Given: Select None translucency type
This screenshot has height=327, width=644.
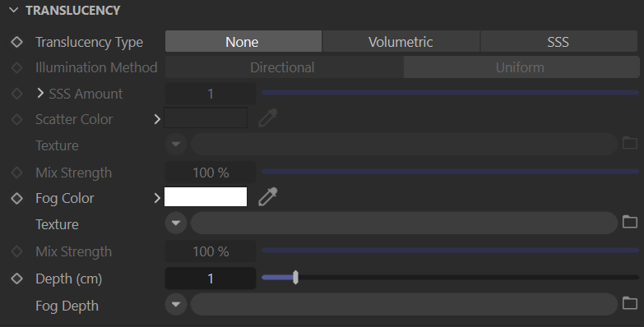Looking at the screenshot, I should click(x=243, y=41).
